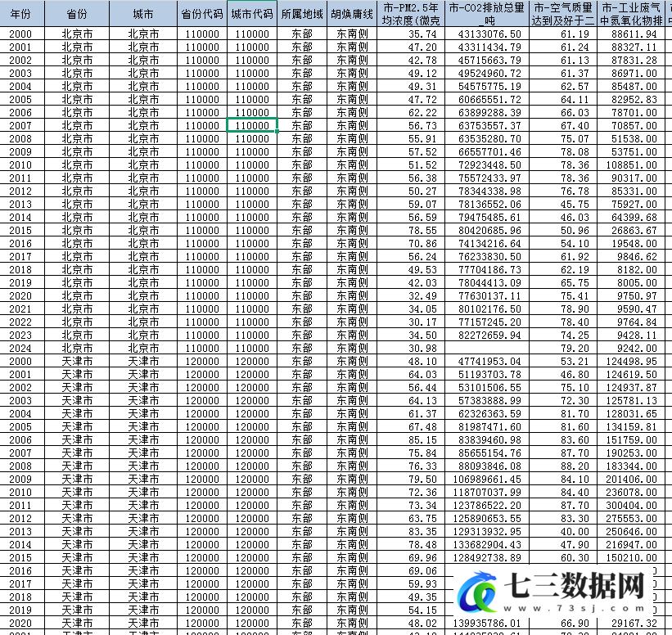Click air quality value 76.78
The height and width of the screenshot is (635, 672).
point(563,191)
